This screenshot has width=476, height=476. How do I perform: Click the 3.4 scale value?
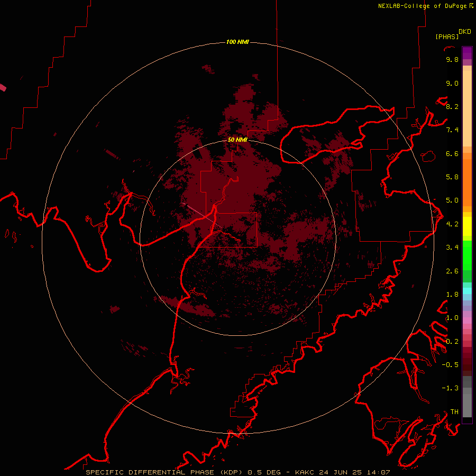pyautogui.click(x=452, y=248)
